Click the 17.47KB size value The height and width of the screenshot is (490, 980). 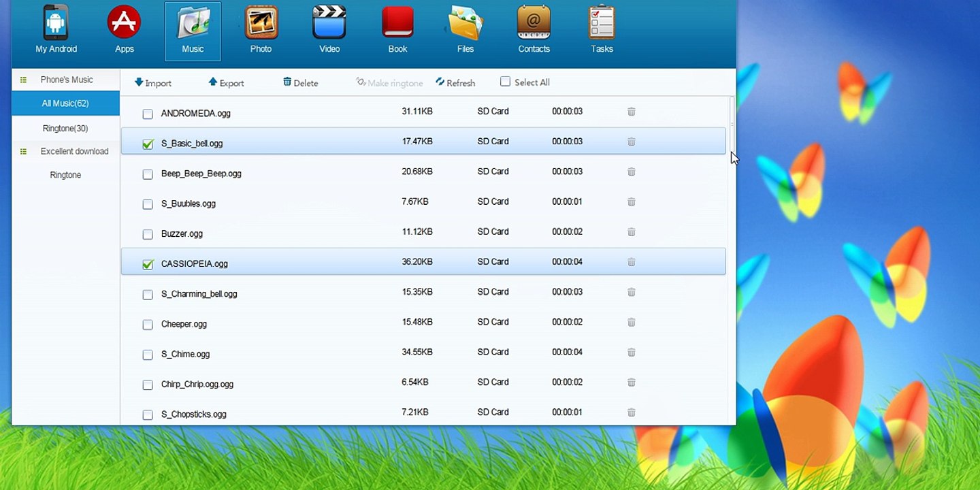coord(417,142)
